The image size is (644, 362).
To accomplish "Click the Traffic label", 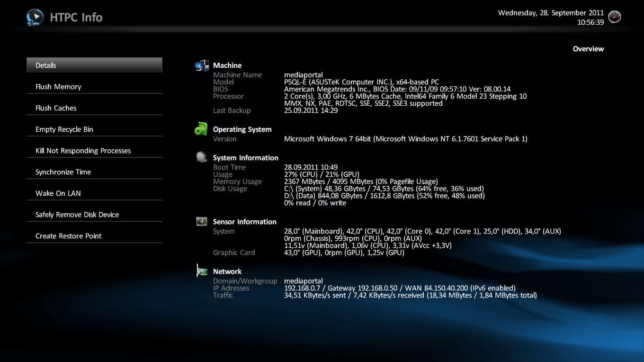I will [223, 295].
